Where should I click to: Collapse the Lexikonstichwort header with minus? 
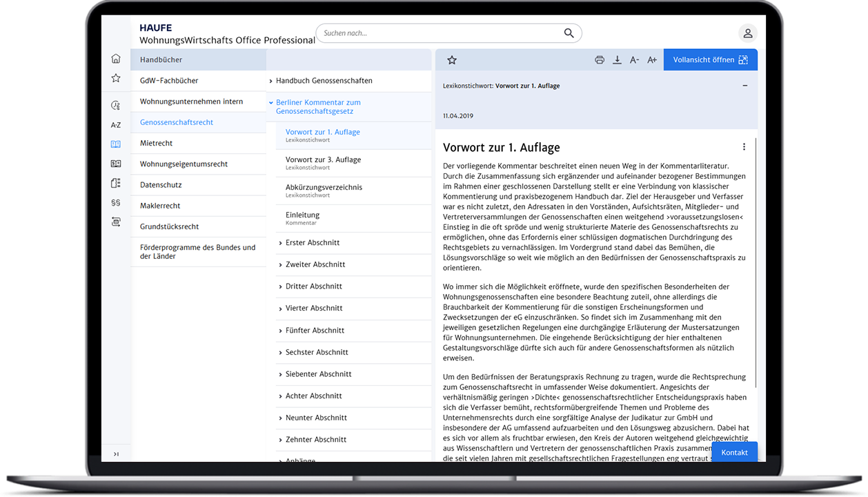coord(744,86)
